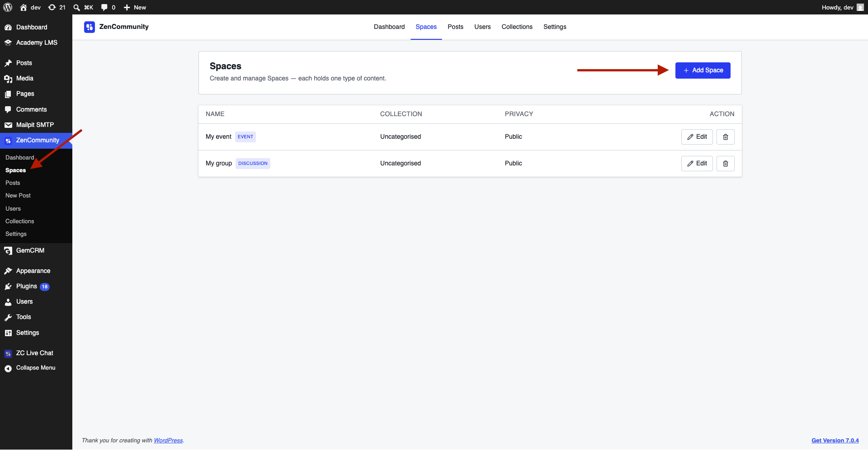
Task: Open the search command ⌘K icon
Action: click(77, 7)
